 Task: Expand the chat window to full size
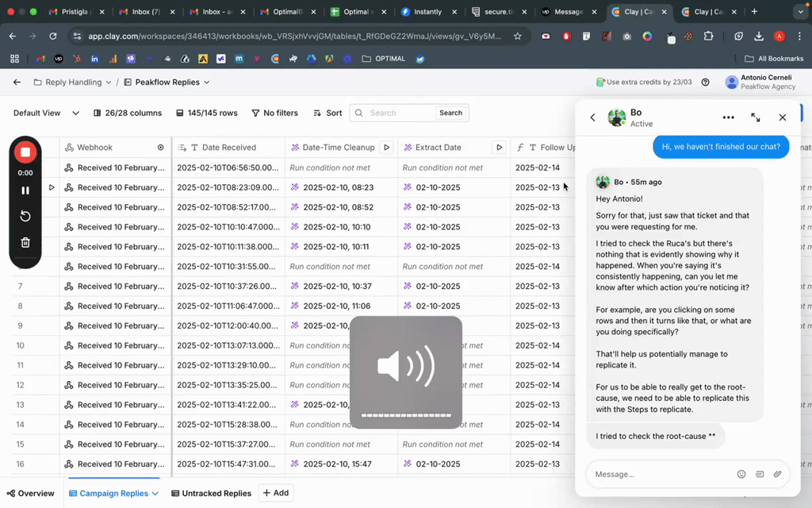click(x=756, y=117)
